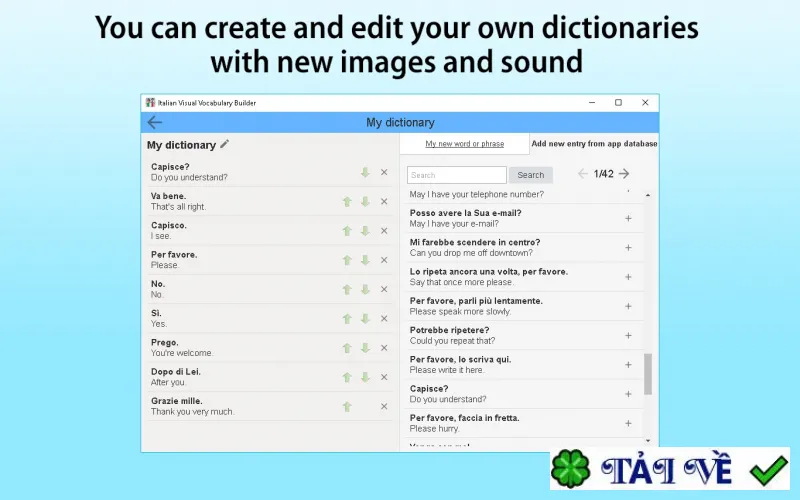Viewport: 800px width, 500px height.
Task: Open the 'My new word or phrase' tab
Action: pyautogui.click(x=465, y=144)
